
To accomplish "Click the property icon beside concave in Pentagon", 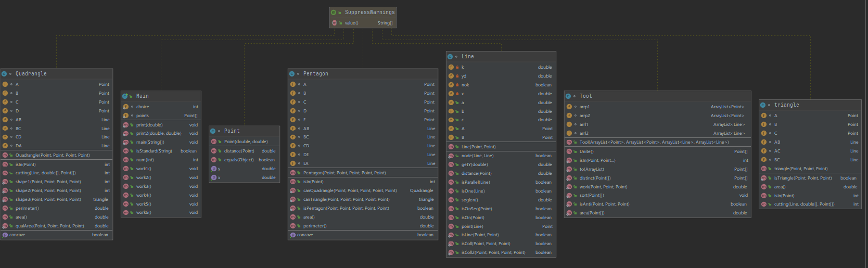I will click(292, 235).
